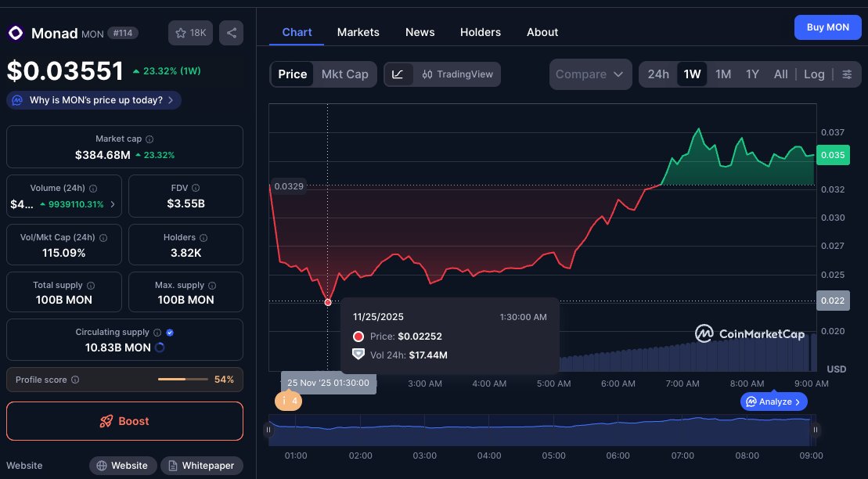Click the 10.83B MON circulating value
Screen dimensions: 868x479
coord(117,348)
